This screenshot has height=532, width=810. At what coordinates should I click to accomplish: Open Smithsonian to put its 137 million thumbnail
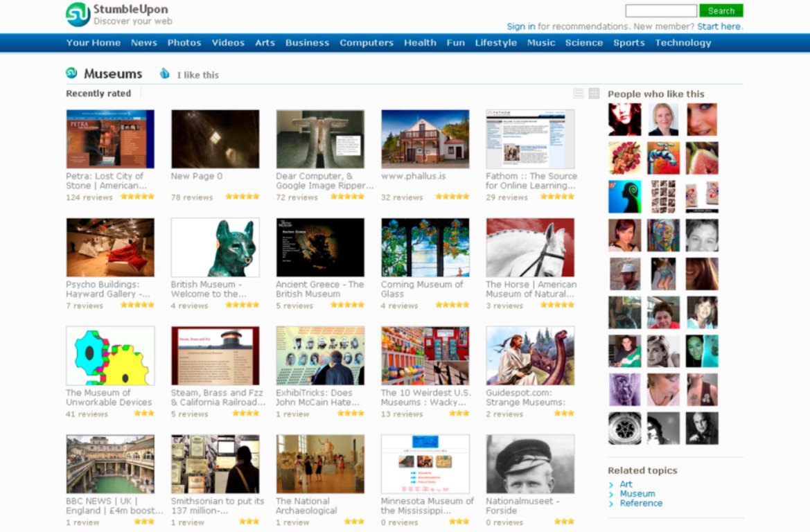[x=215, y=464]
